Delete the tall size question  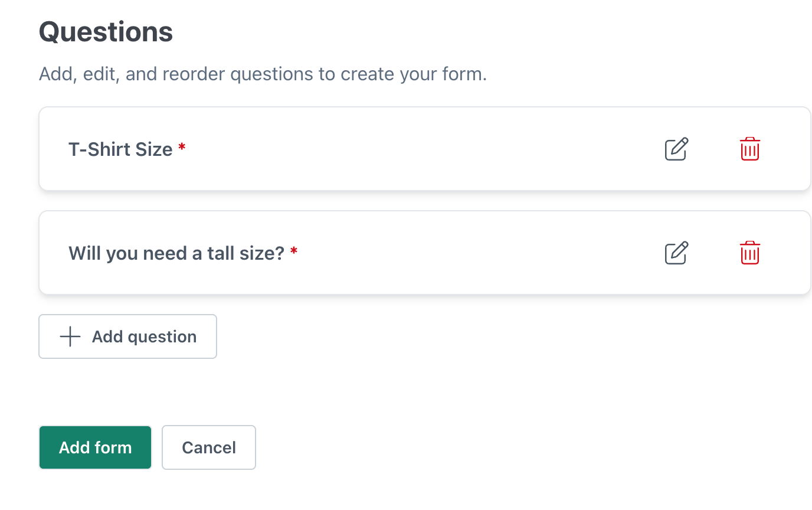point(749,253)
